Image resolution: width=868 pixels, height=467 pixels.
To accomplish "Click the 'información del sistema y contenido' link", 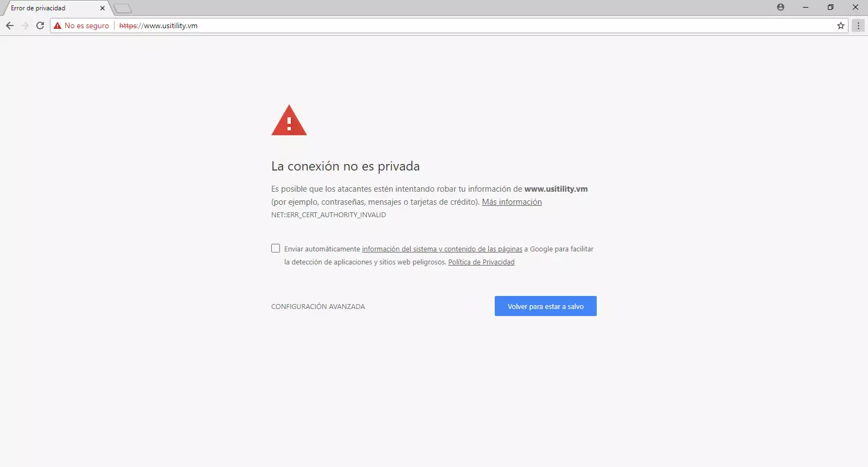I will (x=442, y=249).
